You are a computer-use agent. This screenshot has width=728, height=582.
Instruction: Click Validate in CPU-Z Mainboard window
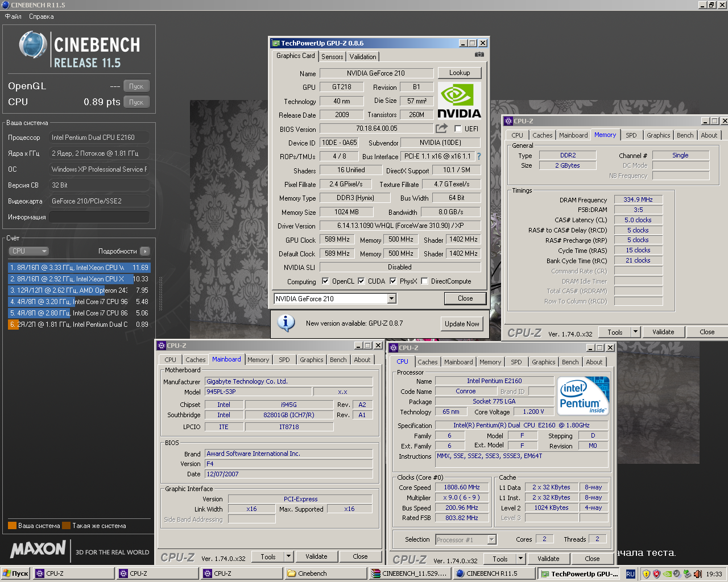point(316,556)
